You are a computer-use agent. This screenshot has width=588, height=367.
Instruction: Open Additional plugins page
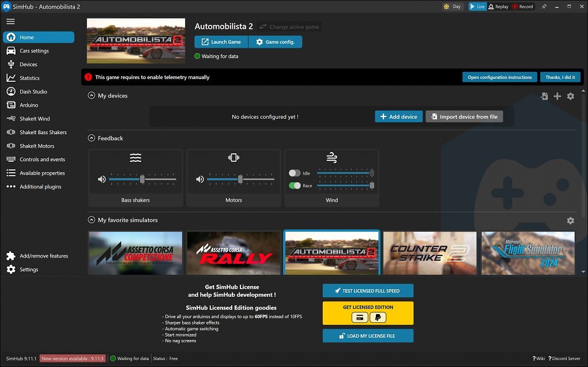38,186
